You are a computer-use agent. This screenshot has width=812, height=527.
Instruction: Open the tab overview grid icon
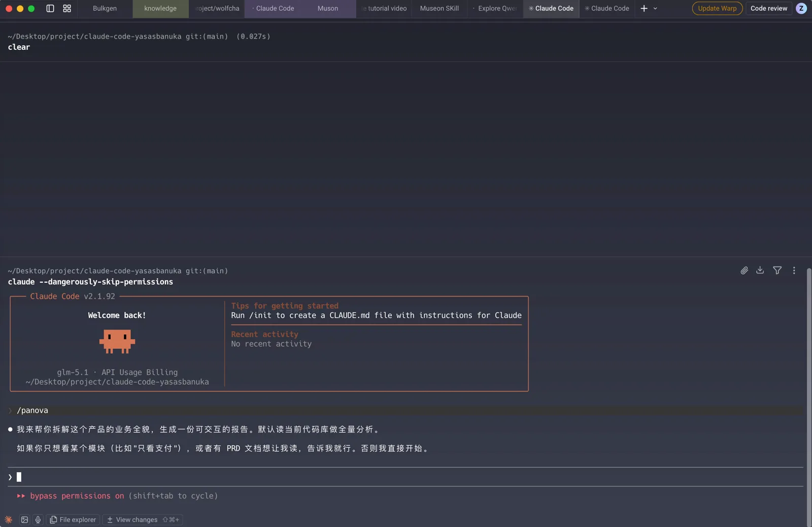67,8
